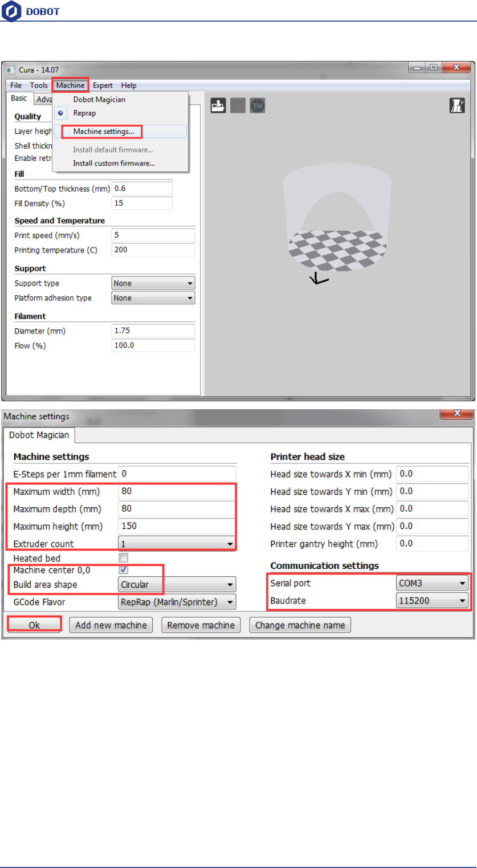The height and width of the screenshot is (868, 477).
Task: Open the Build area shape dropdown
Action: point(177,584)
